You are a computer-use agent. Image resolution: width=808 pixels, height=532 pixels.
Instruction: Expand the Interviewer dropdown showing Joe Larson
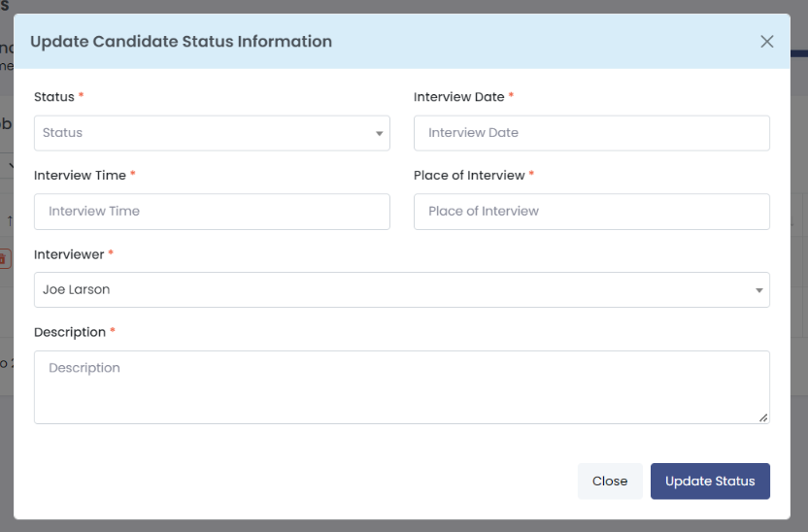[401, 290]
